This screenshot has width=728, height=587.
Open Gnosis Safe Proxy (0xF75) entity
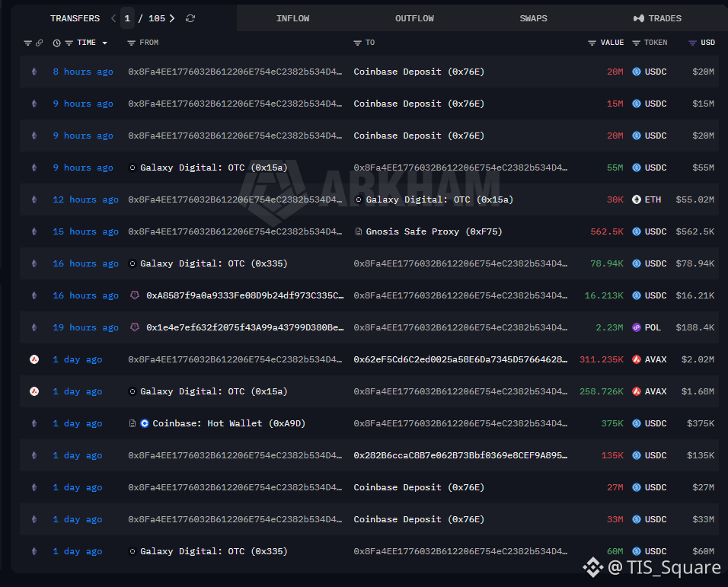click(433, 232)
